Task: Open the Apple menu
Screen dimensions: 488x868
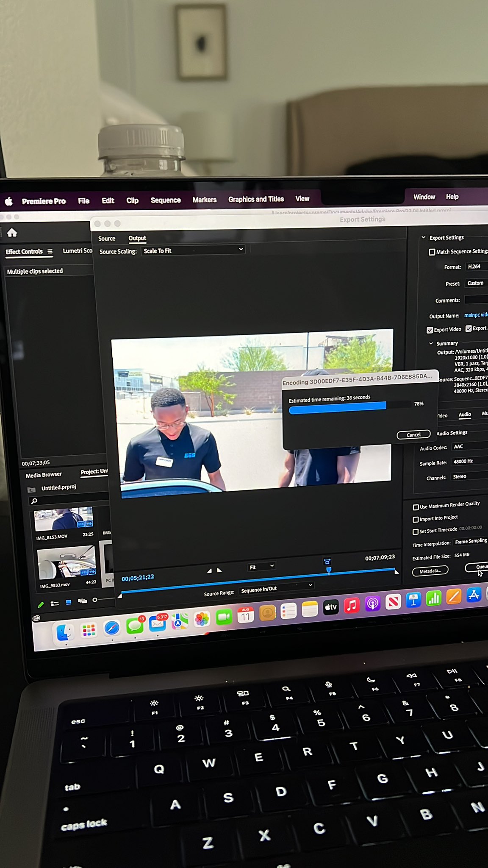Action: click(x=8, y=201)
